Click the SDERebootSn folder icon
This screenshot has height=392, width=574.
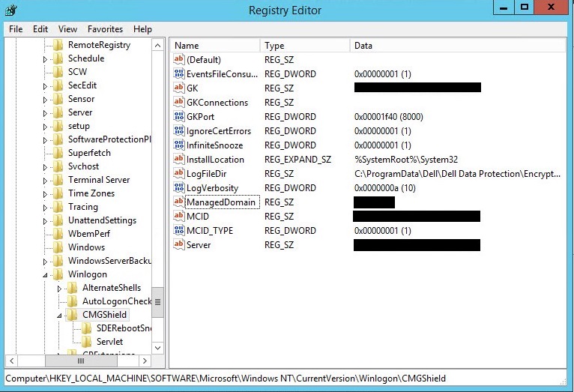[86, 328]
